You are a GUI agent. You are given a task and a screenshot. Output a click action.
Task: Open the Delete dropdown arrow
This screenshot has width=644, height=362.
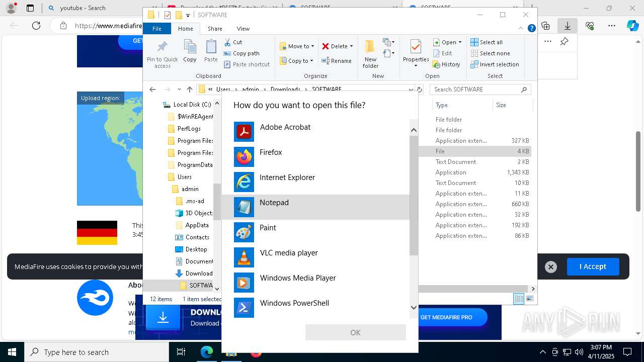click(351, 46)
